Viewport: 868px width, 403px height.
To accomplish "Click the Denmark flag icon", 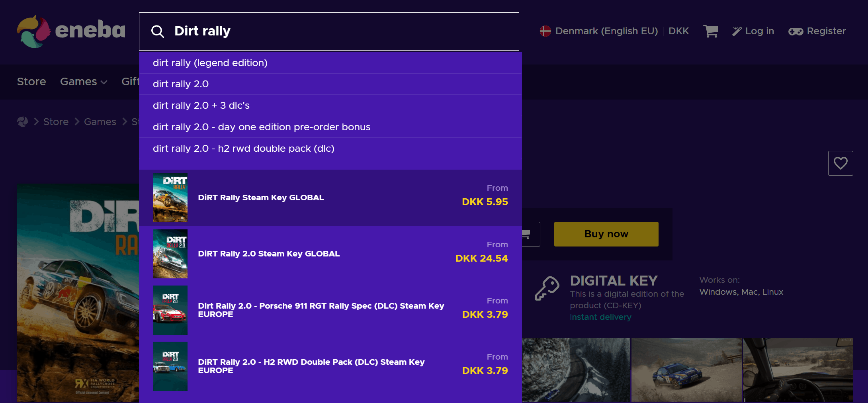I will [545, 31].
